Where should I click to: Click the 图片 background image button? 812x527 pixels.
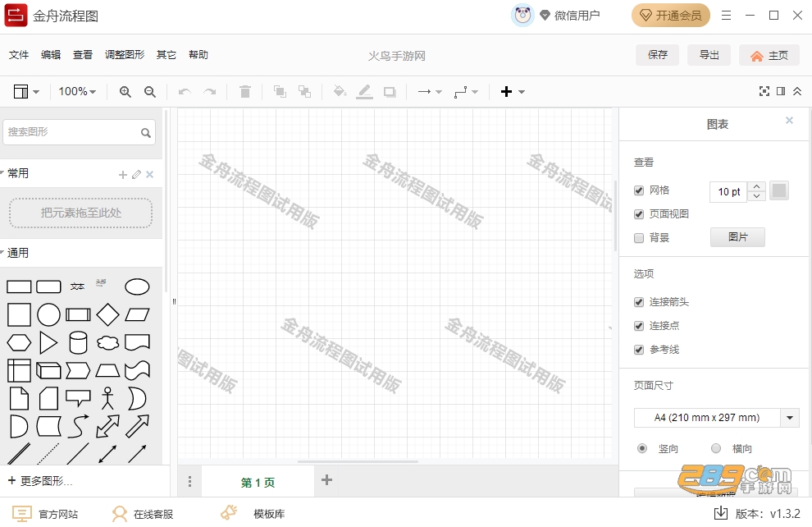click(737, 237)
